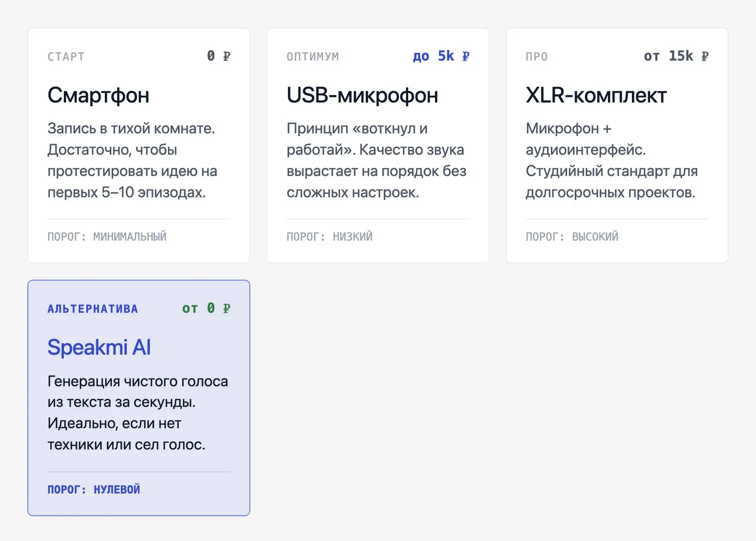
Task: Select the «ПРО» tier label
Action: pyautogui.click(x=537, y=57)
